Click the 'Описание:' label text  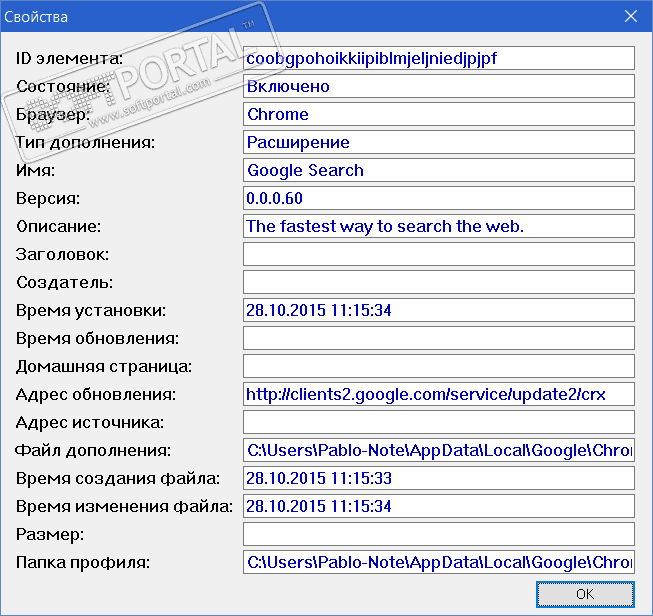click(58, 226)
